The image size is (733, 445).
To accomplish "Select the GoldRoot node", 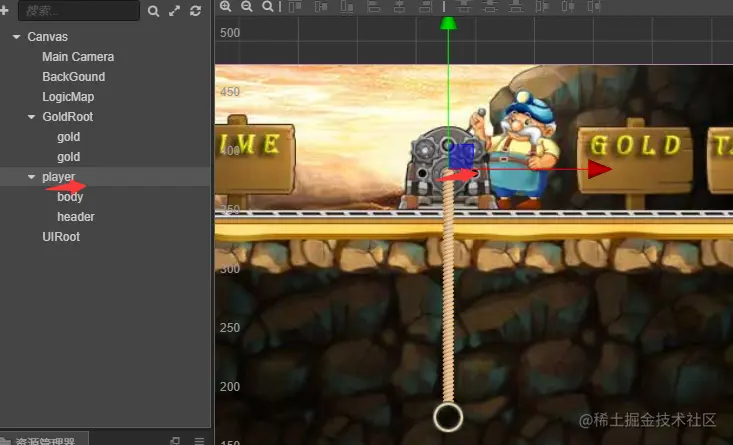I will coord(67,117).
